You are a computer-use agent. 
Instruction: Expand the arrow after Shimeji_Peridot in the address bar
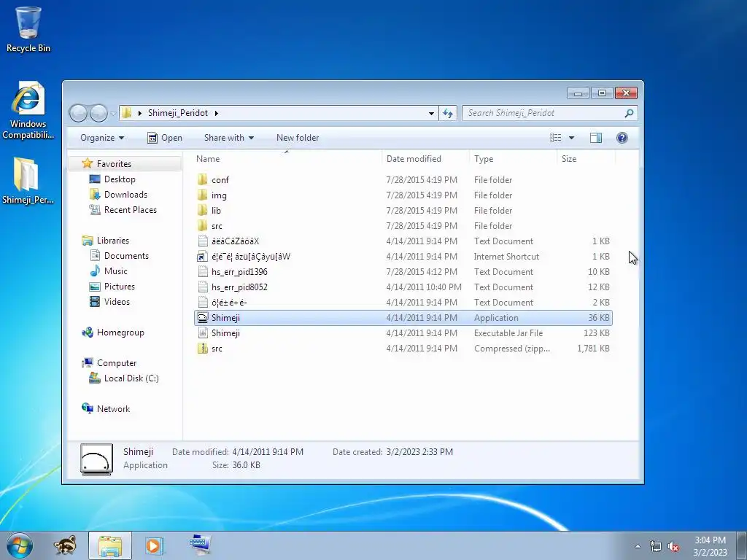click(216, 113)
